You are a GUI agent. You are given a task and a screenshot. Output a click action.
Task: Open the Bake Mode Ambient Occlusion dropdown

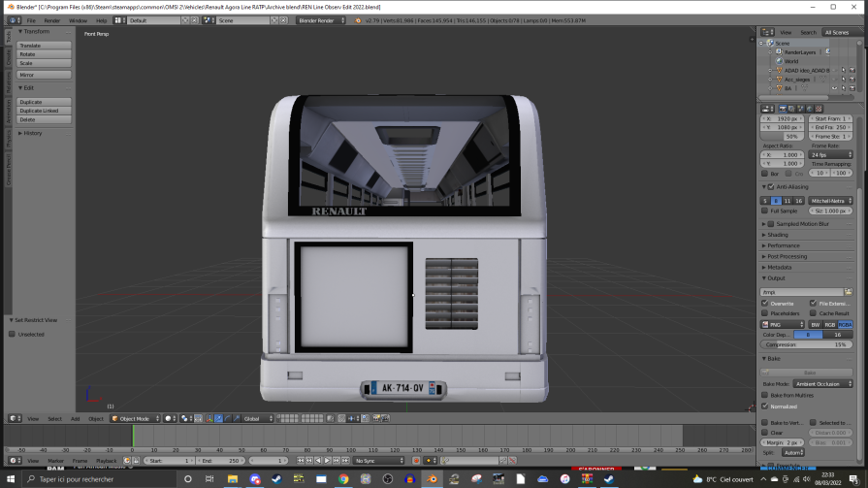[822, 384]
